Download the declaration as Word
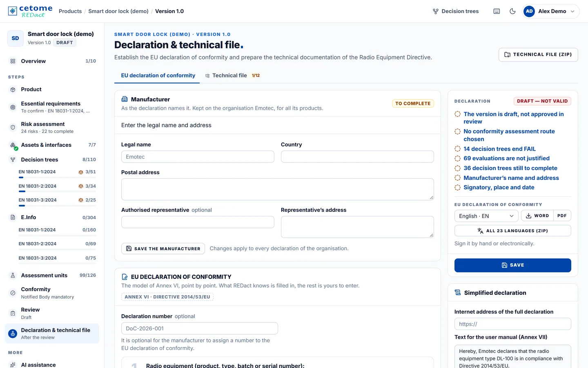The image size is (588, 368). 537,216
